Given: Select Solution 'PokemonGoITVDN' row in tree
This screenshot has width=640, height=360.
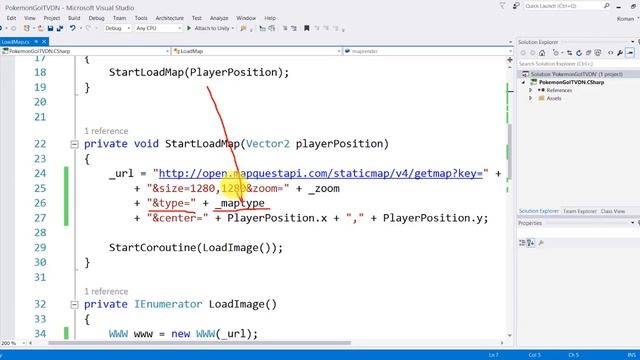Looking at the screenshot, I should pos(578,74).
